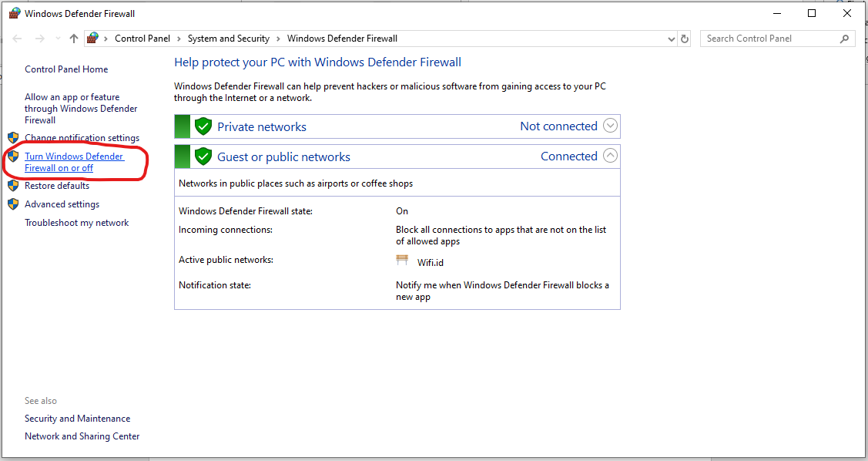Click the green shield icon for Guest or public networks
Screen dimensions: 868x461
[x=203, y=156]
